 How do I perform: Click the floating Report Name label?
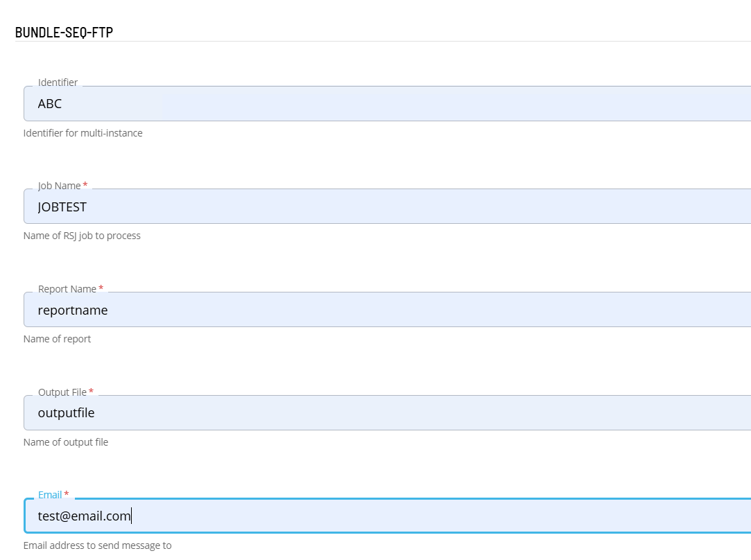point(67,289)
